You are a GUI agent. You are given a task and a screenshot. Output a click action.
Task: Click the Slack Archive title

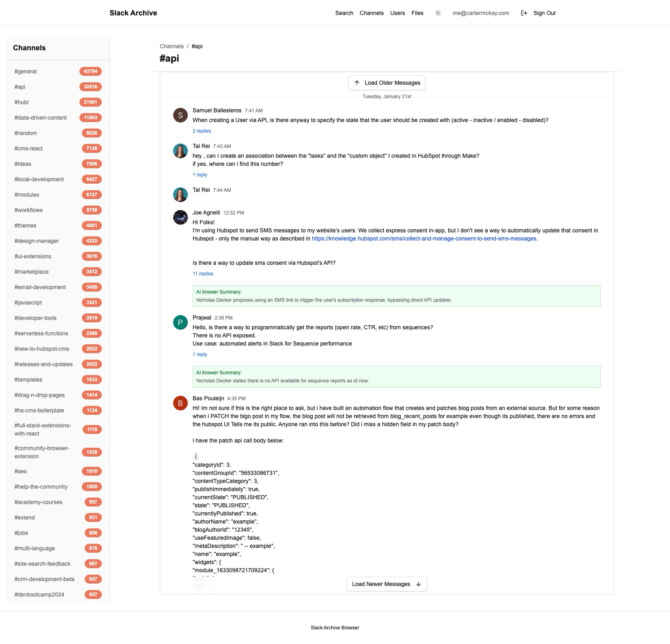click(133, 13)
